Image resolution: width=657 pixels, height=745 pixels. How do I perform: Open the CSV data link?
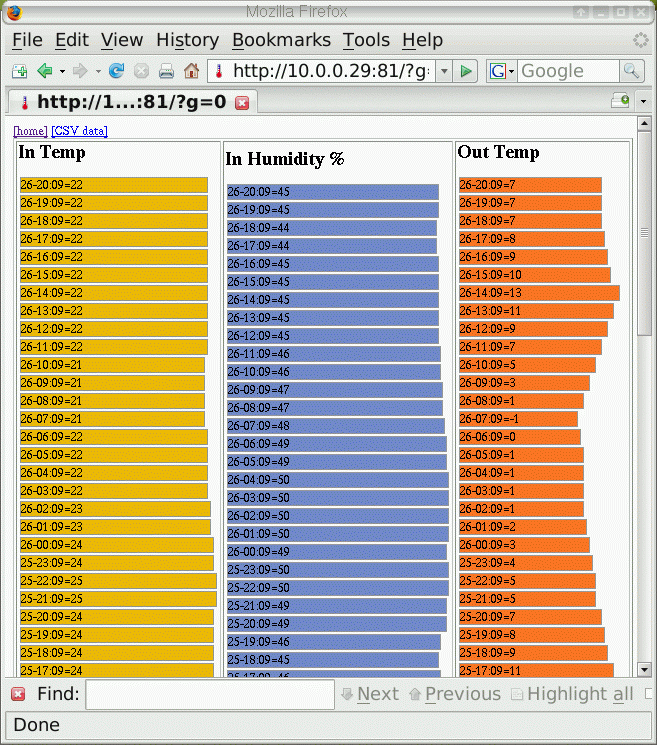79,131
